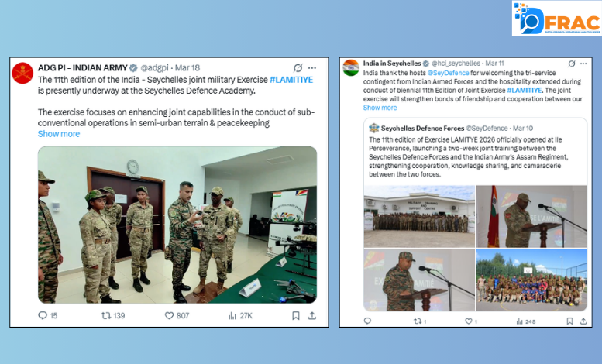Bookmark the India in Seychelles tweet
This screenshot has width=602, height=364.
point(569,321)
